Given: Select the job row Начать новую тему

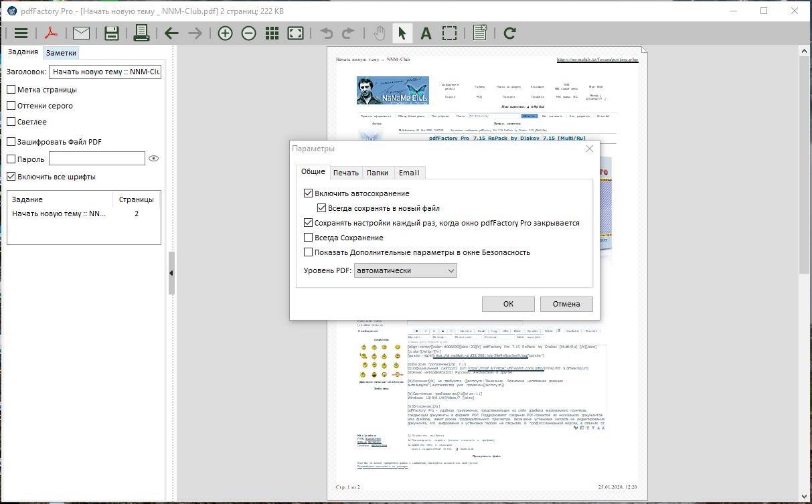Looking at the screenshot, I should 84,214.
